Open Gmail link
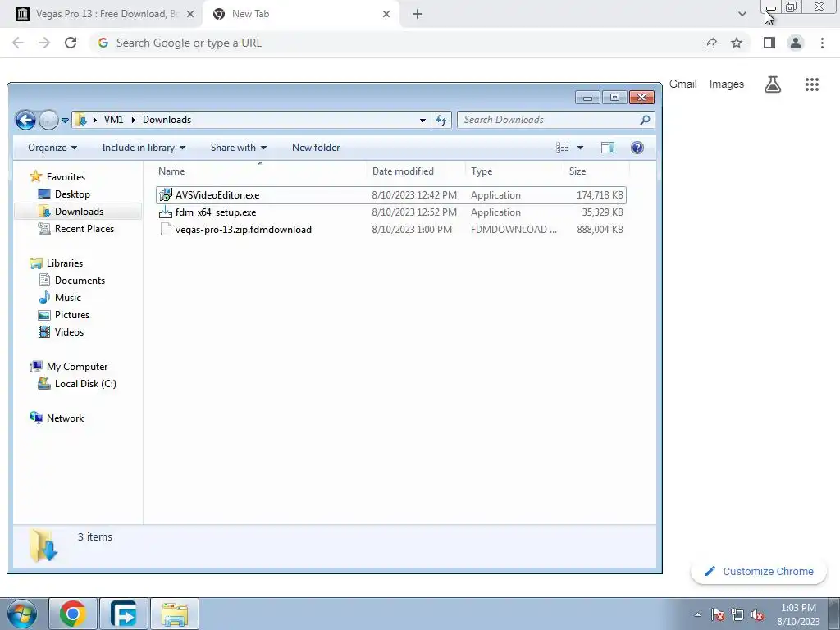The height and width of the screenshot is (630, 840). 683,84
